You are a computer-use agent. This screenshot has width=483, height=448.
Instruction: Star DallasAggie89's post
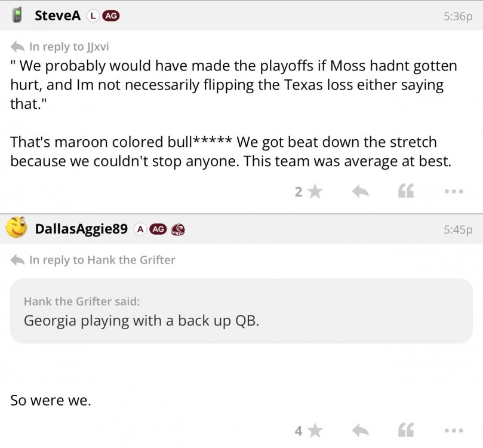point(315,430)
